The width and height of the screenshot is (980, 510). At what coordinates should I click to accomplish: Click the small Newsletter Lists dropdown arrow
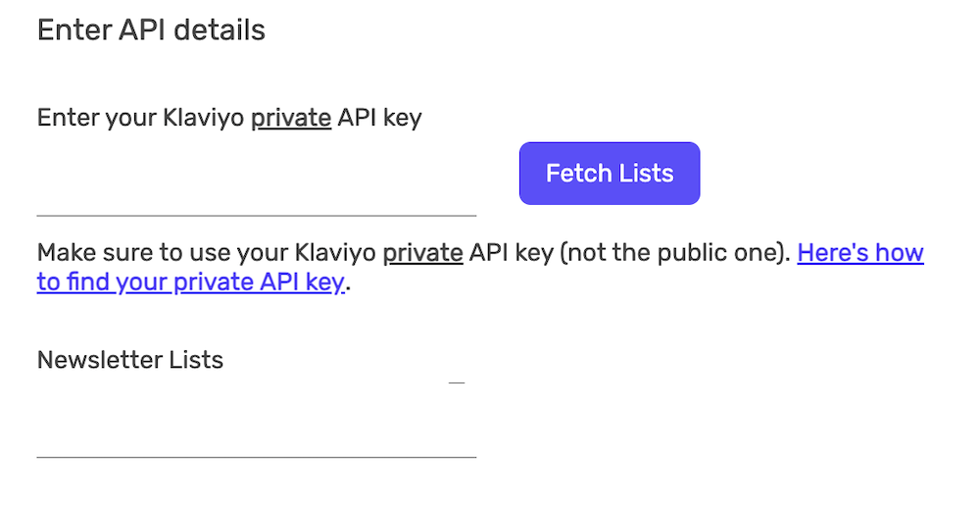point(456,382)
